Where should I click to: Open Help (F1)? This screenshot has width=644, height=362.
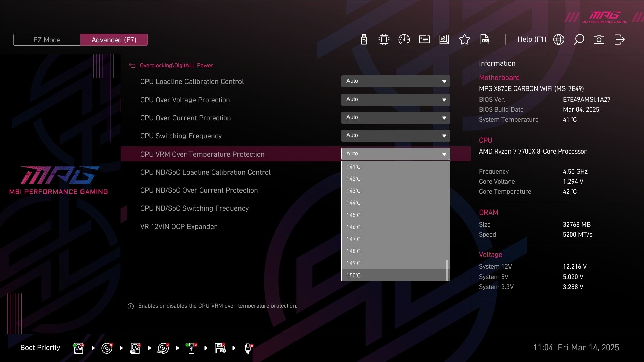[x=532, y=39]
